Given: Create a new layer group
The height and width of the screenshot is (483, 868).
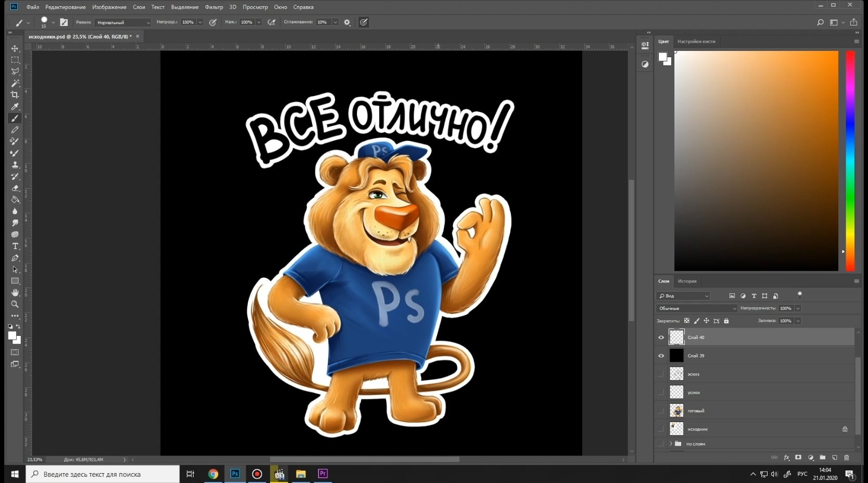Looking at the screenshot, I should coord(823,458).
